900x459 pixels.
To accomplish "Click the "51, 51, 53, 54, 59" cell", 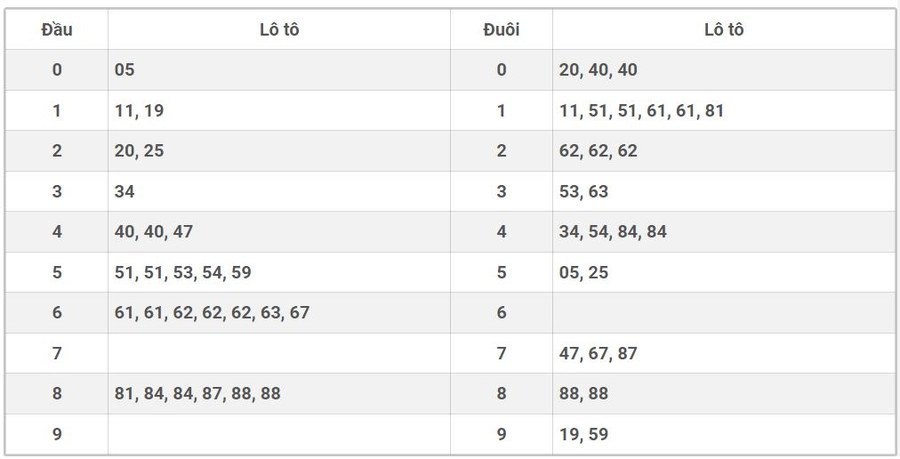I will [x=183, y=272].
